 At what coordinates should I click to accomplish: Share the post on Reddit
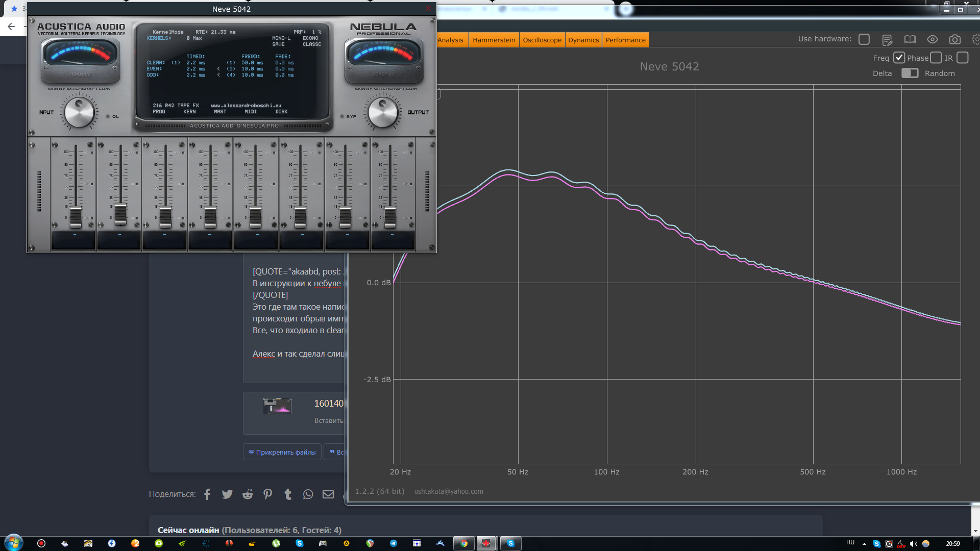coord(248,494)
